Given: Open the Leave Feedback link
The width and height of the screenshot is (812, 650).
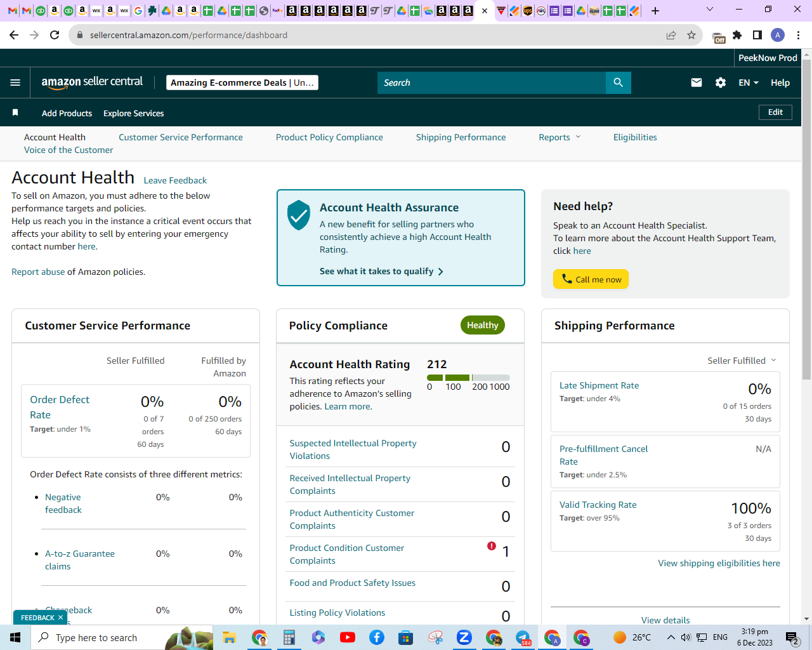Looking at the screenshot, I should (x=175, y=180).
